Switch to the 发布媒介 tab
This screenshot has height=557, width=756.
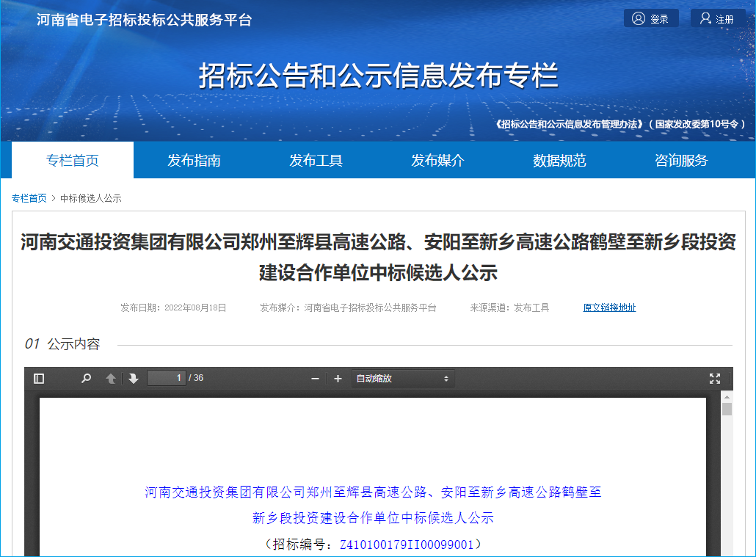(438, 161)
